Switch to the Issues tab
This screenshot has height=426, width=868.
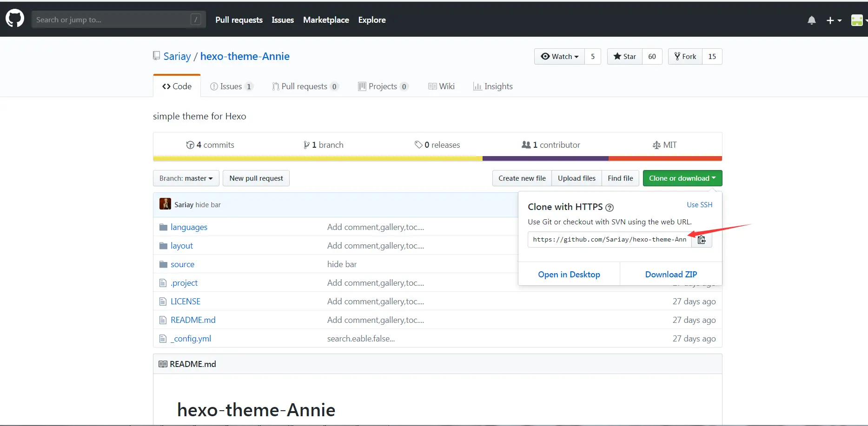(231, 86)
